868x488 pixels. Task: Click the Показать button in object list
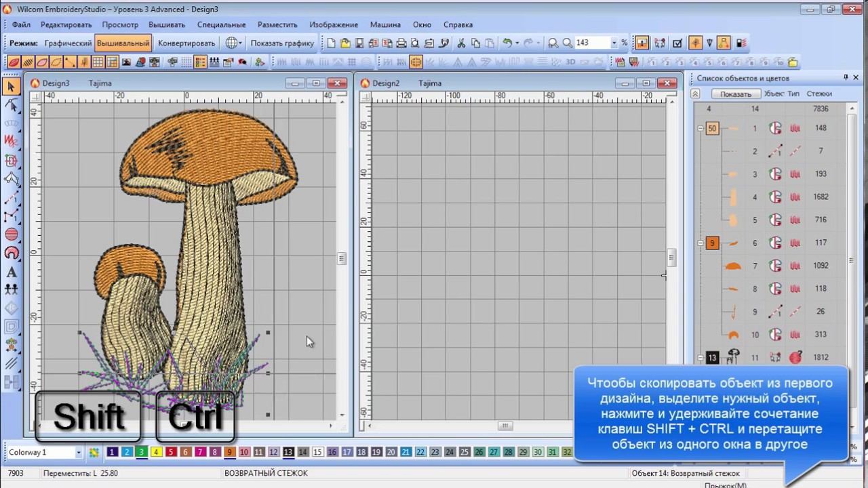click(x=736, y=94)
